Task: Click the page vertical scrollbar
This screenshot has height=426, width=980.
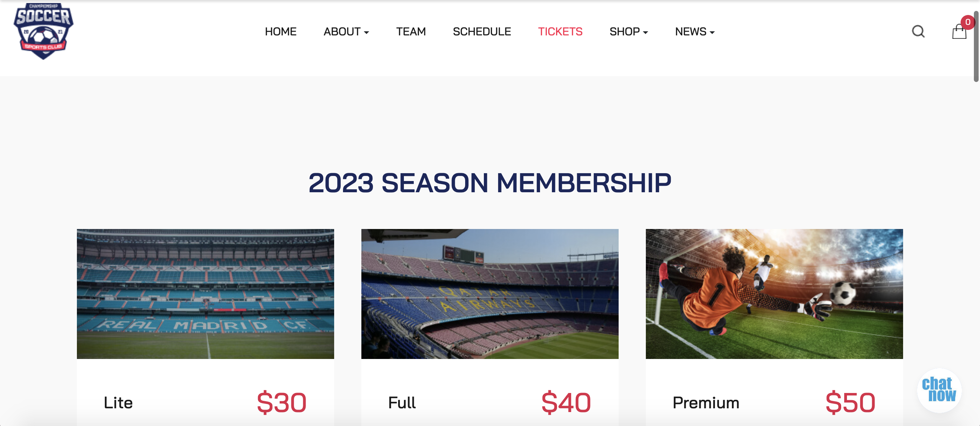Action: [976, 46]
